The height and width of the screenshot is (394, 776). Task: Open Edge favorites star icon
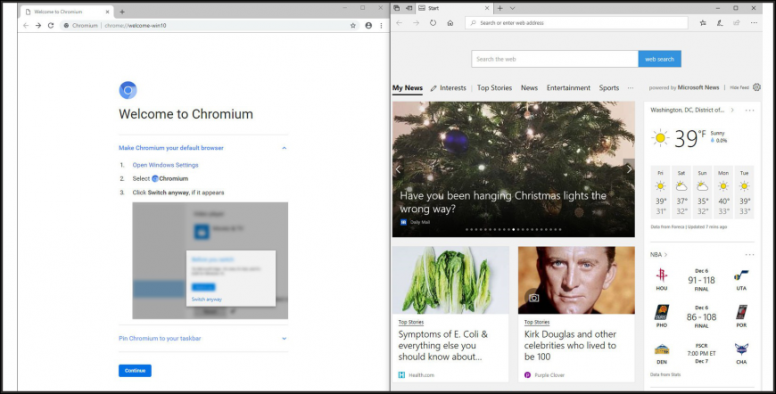pos(703,23)
